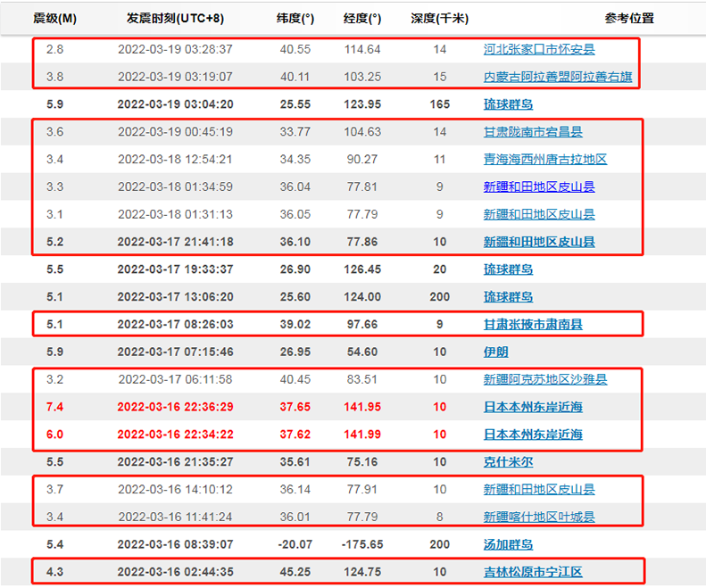Open the 甘肃张掖市肃南县 link
706x588 pixels.
click(x=533, y=325)
